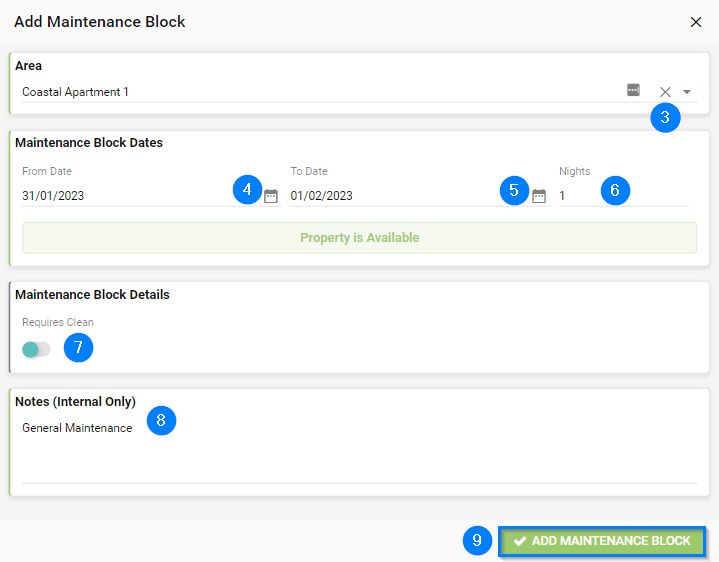
Task: Click the number 7 badge near the toggle
Action: [78, 347]
